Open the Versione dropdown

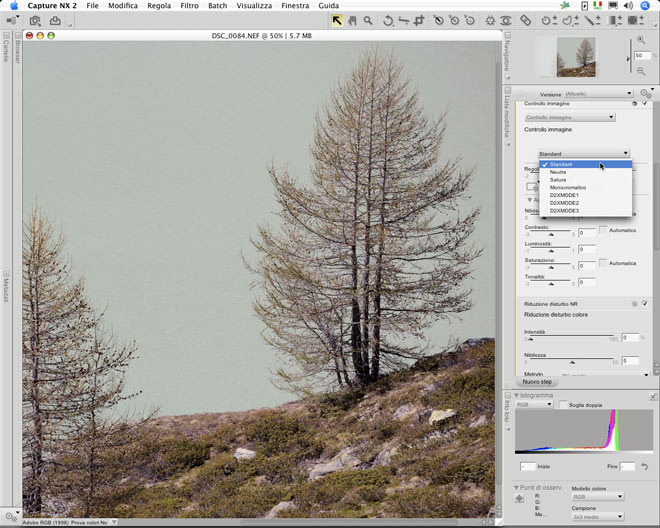click(599, 93)
